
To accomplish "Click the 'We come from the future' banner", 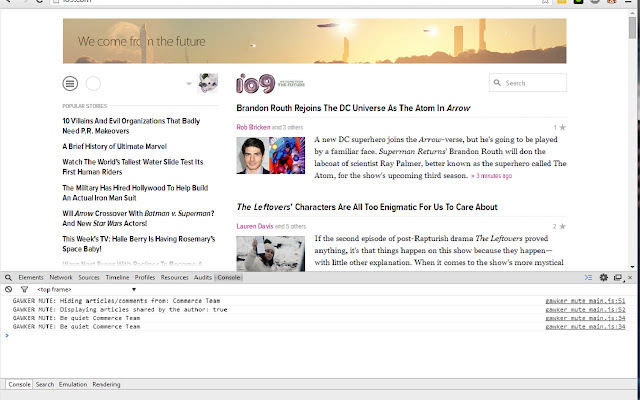I will (314, 41).
